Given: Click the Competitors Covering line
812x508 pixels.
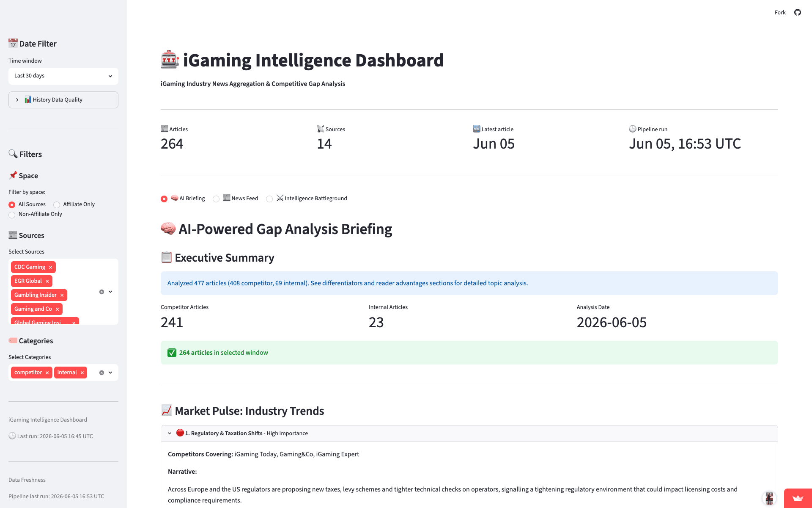Looking at the screenshot, I should click(x=263, y=454).
